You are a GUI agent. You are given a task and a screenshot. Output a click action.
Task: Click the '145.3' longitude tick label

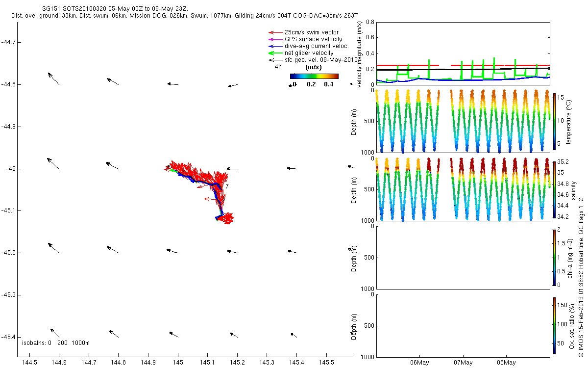point(267,362)
